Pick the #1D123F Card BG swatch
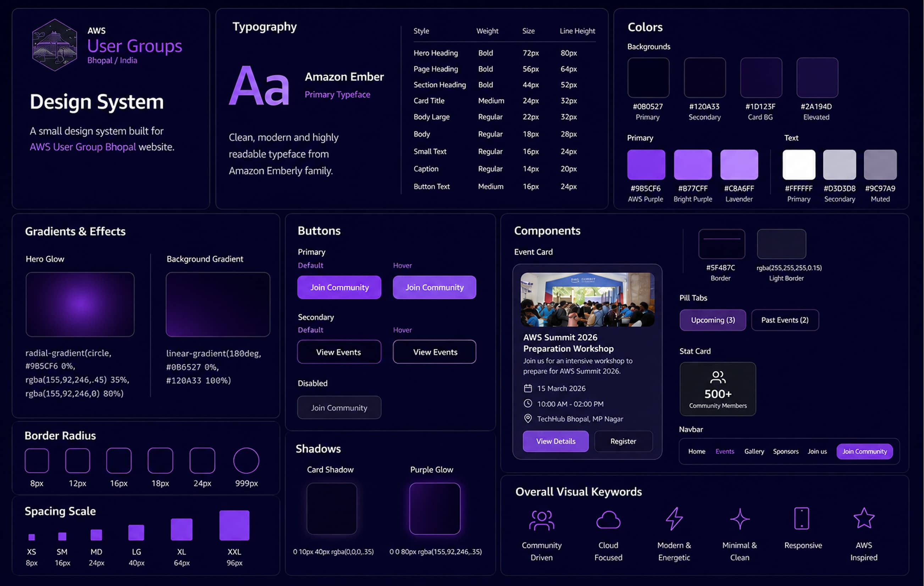 pos(761,78)
